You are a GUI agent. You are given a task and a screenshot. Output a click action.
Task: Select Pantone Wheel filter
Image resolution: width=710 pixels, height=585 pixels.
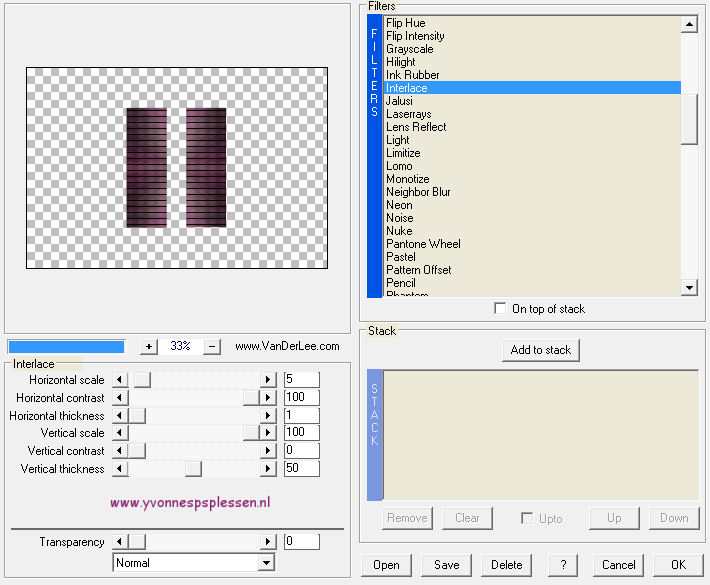pyautogui.click(x=532, y=244)
